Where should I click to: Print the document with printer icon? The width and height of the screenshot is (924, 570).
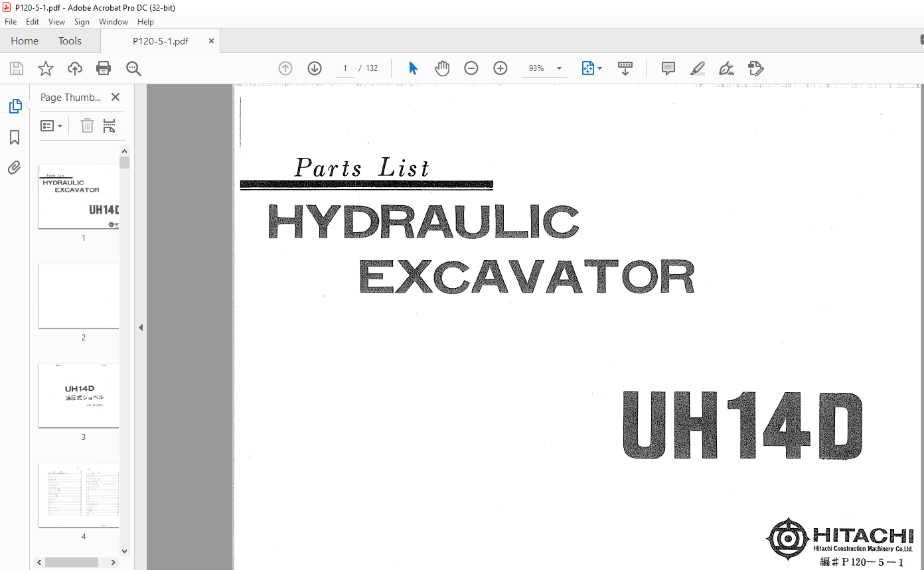tap(104, 68)
